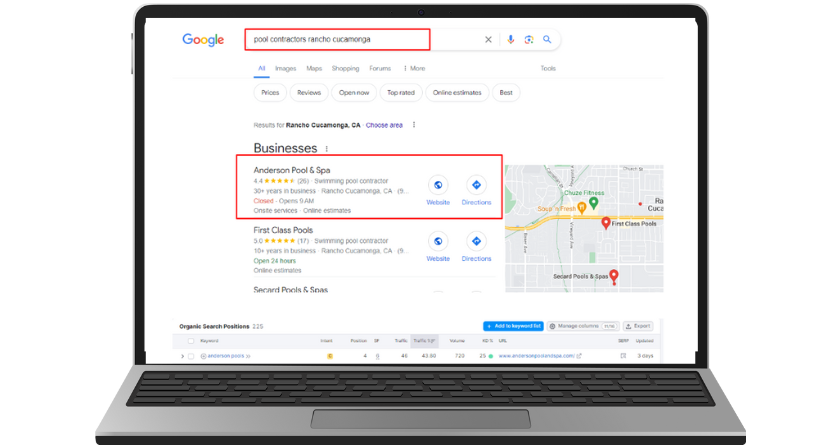Click the Directions icon for Anderson Pool & Spa
Screen dimensions: 837x445
tap(476, 185)
